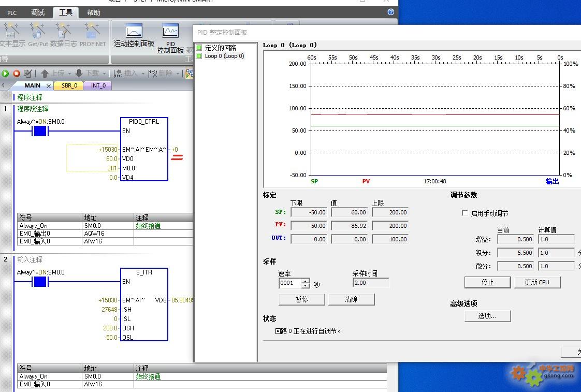Screen dimensions: 581x392
Task: Click the 删除 delete icon
Action: [153, 74]
